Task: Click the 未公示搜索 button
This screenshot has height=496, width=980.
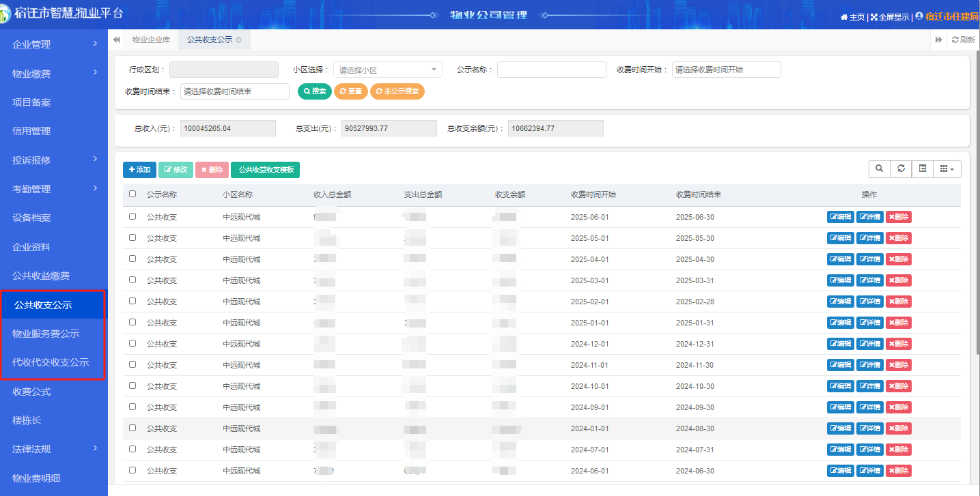Action: (397, 91)
